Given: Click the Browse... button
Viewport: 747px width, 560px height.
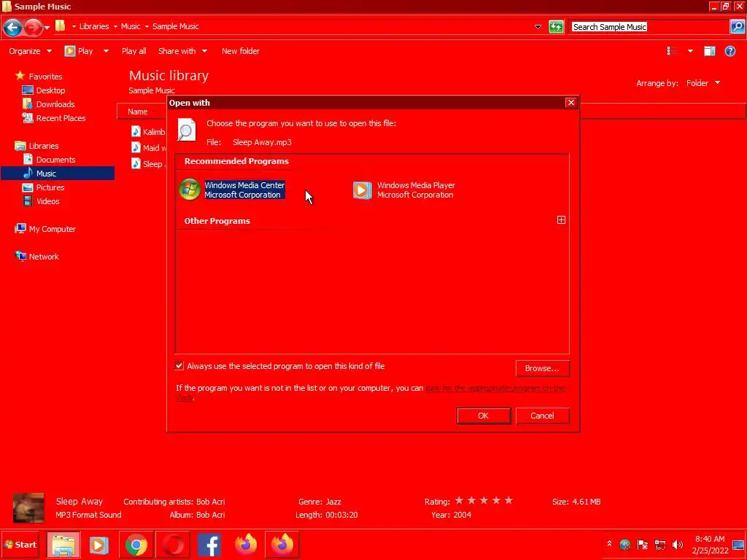Looking at the screenshot, I should 542,368.
